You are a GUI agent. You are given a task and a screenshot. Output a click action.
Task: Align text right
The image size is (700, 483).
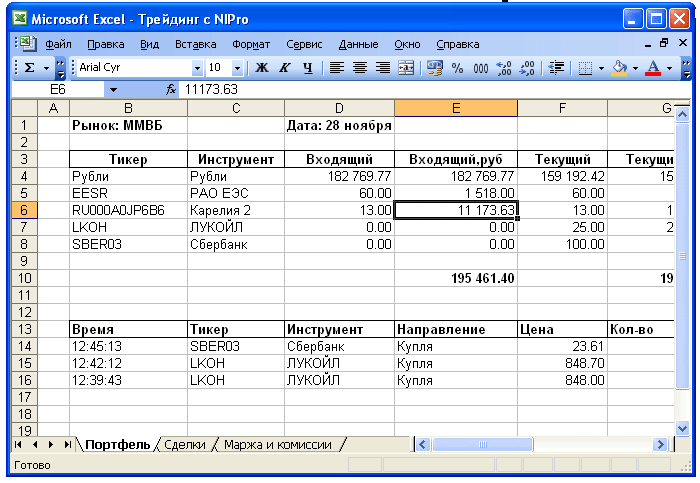tap(383, 68)
